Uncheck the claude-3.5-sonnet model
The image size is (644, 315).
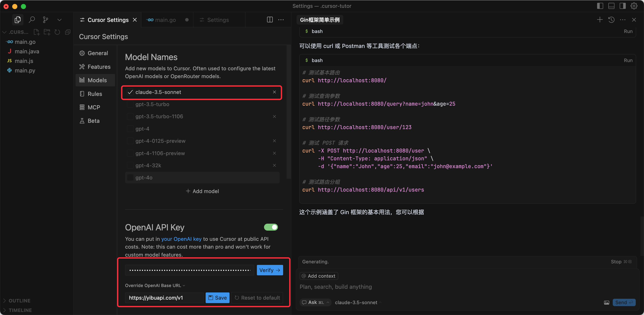(x=130, y=92)
